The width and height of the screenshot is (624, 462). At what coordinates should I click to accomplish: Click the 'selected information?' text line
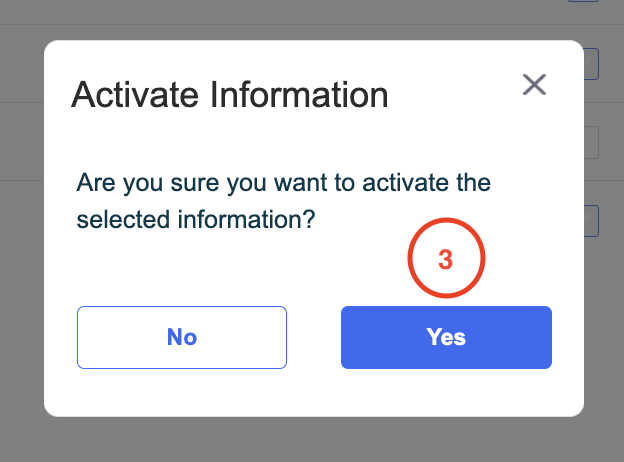(196, 220)
